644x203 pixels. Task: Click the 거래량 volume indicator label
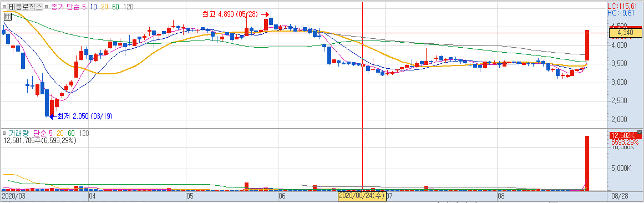point(20,134)
